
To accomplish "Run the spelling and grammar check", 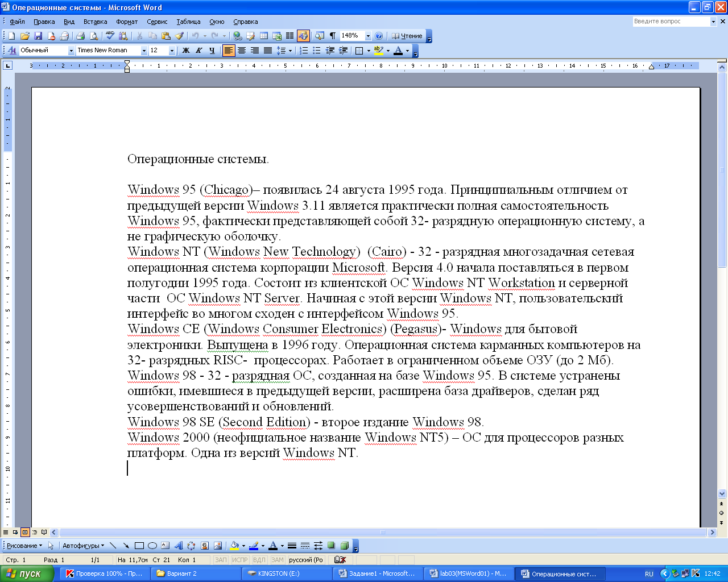I will pos(110,36).
